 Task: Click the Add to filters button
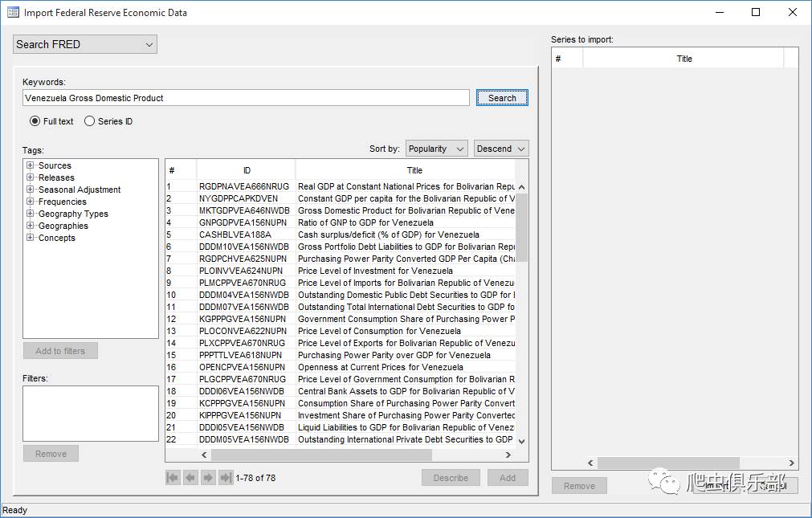point(60,351)
